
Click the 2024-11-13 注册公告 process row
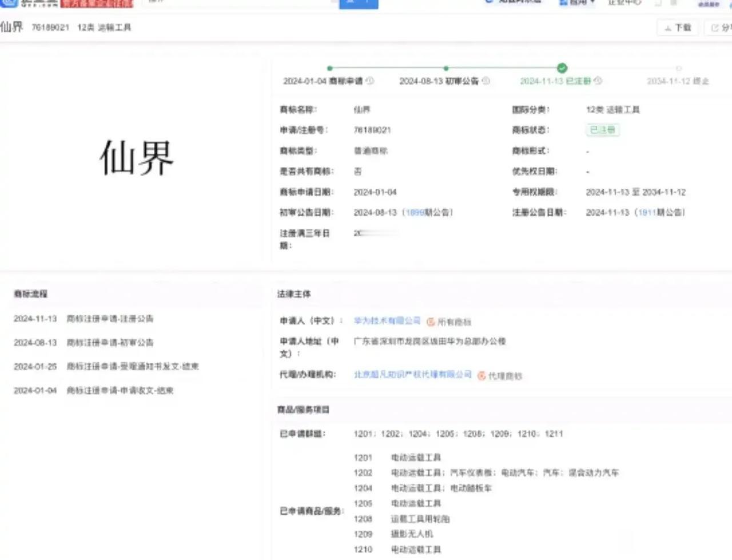point(83,319)
